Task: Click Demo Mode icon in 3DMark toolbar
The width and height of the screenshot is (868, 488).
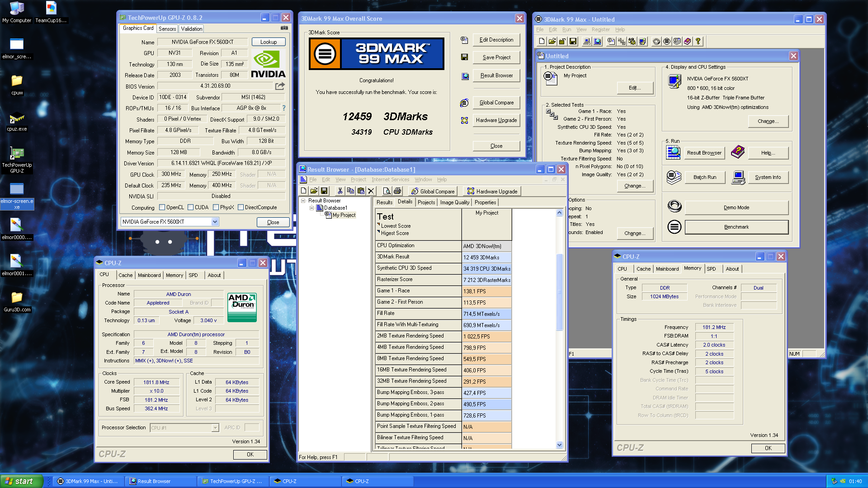Action: coord(656,42)
